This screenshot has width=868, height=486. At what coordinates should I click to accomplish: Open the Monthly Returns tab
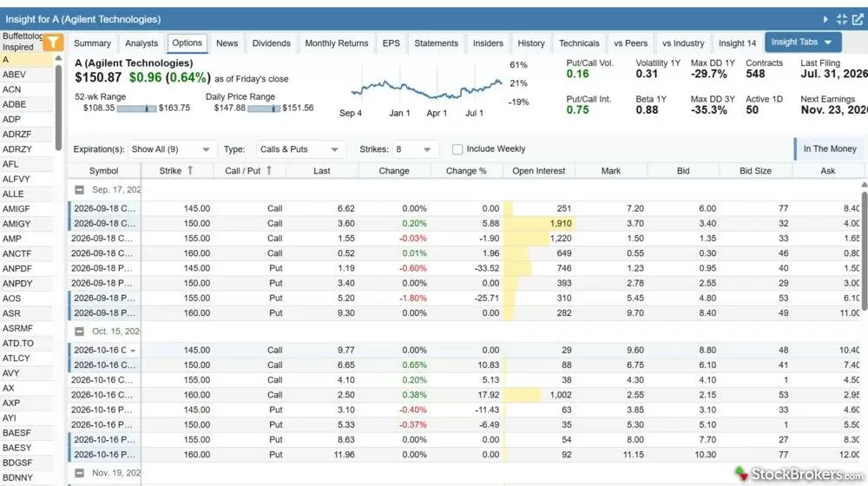tap(337, 43)
